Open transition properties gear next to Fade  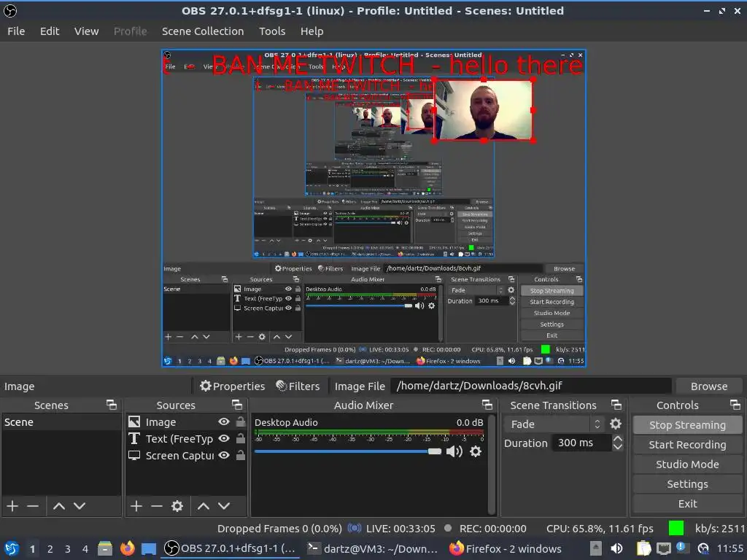(616, 424)
